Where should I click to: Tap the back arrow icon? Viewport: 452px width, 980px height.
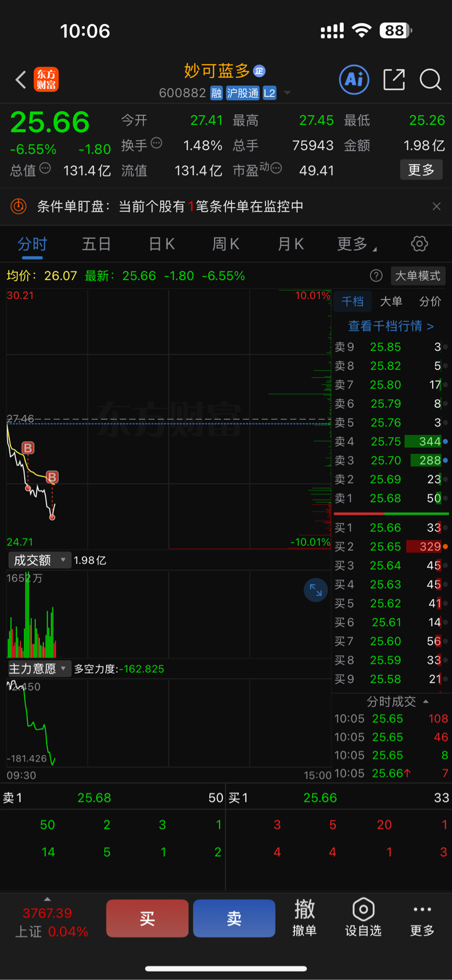pos(21,79)
